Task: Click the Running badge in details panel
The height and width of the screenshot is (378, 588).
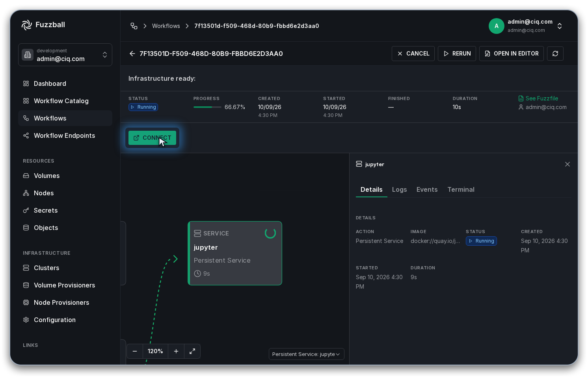Action: coord(481,241)
